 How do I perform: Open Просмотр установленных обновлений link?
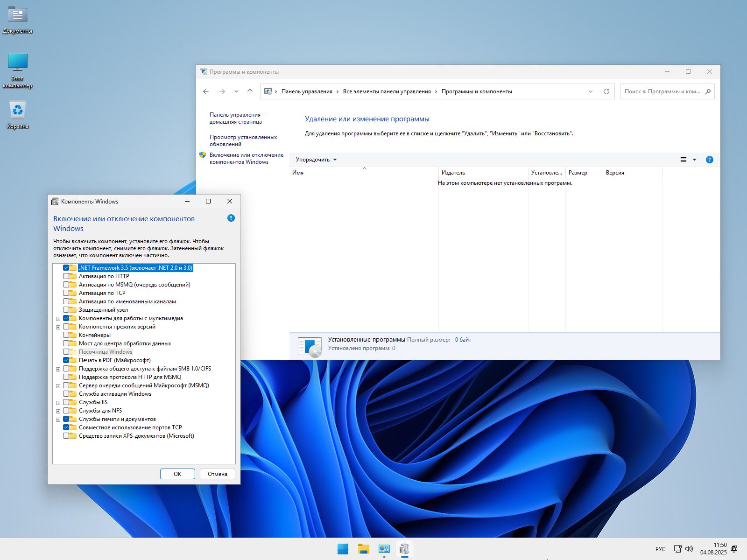tap(243, 140)
